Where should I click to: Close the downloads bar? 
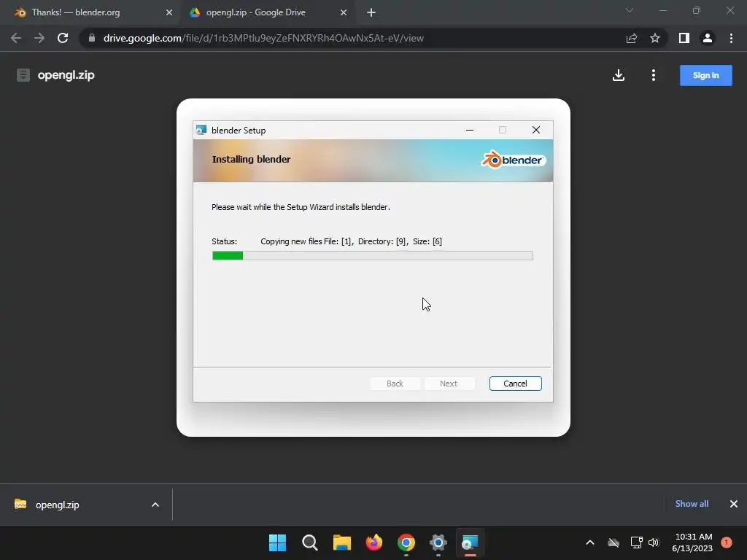point(734,504)
